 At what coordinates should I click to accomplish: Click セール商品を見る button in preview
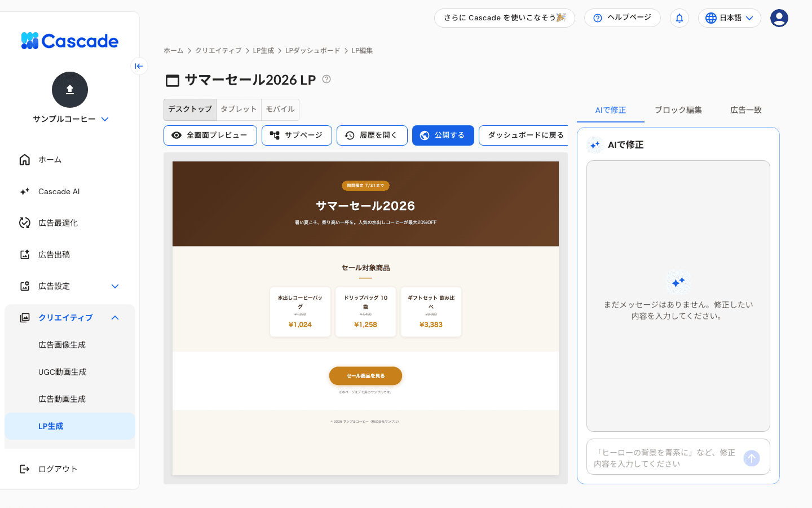[365, 376]
